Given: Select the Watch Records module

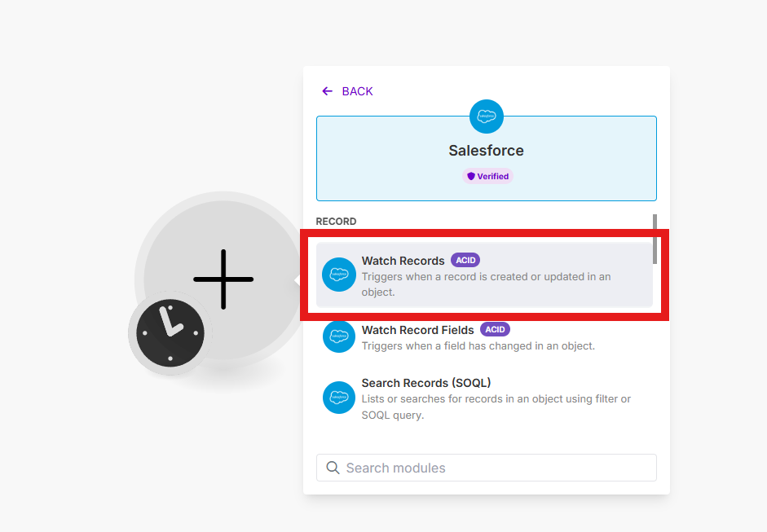Looking at the screenshot, I should coord(484,275).
